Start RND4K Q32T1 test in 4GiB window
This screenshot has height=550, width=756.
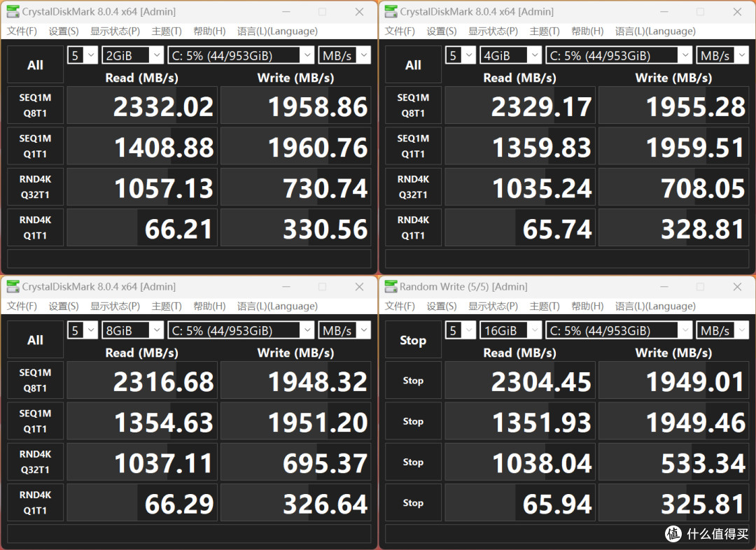(x=413, y=187)
